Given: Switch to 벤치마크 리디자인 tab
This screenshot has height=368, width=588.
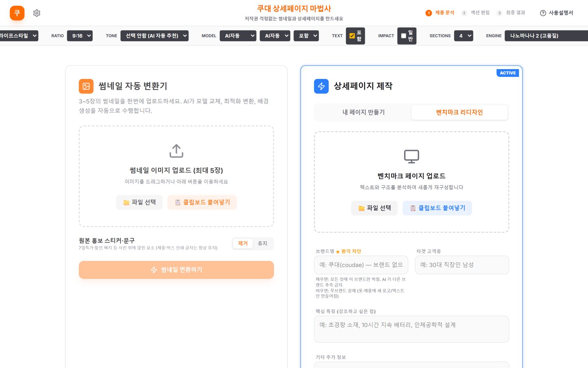Looking at the screenshot, I should [x=459, y=112].
